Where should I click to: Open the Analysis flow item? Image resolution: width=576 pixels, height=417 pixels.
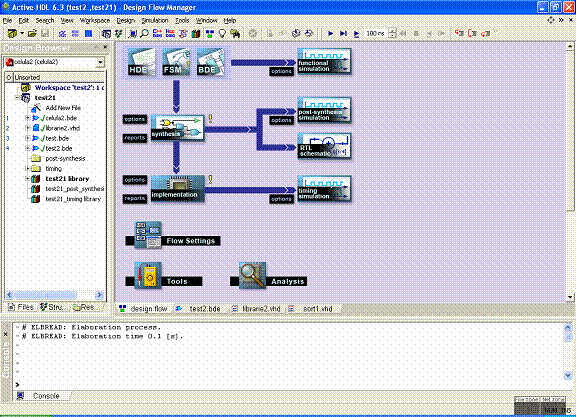268,277
